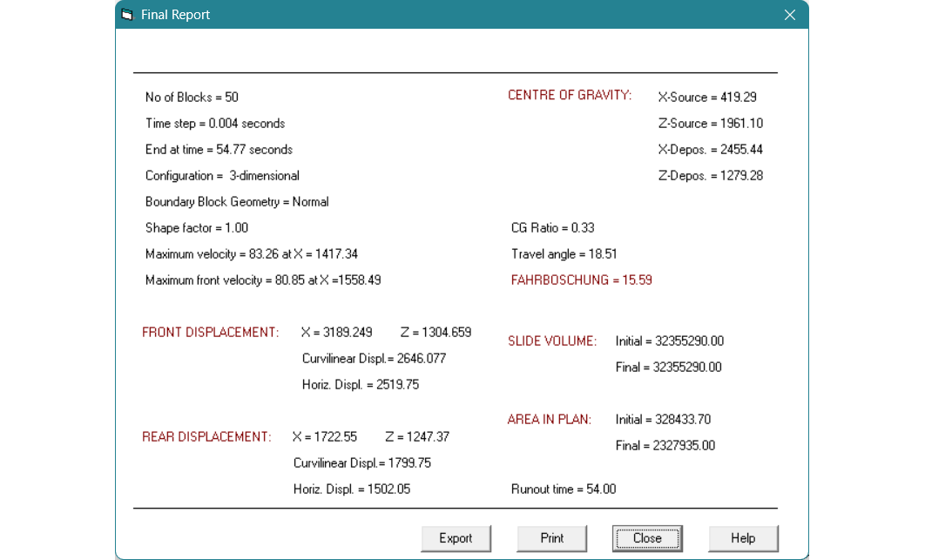The image size is (925, 560).
Task: Click front displacement 'Z = 1304.659'
Action: pos(436,332)
